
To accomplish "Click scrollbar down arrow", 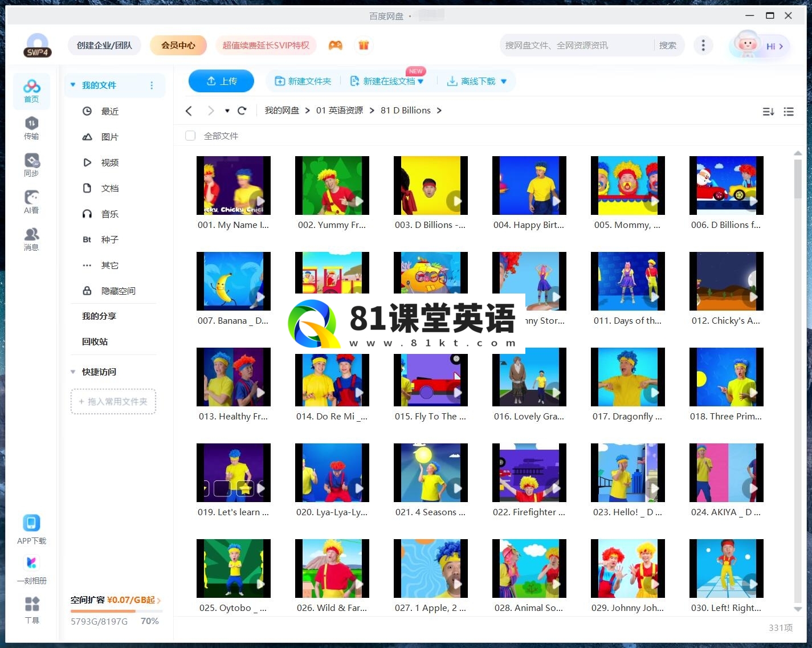I will point(798,609).
